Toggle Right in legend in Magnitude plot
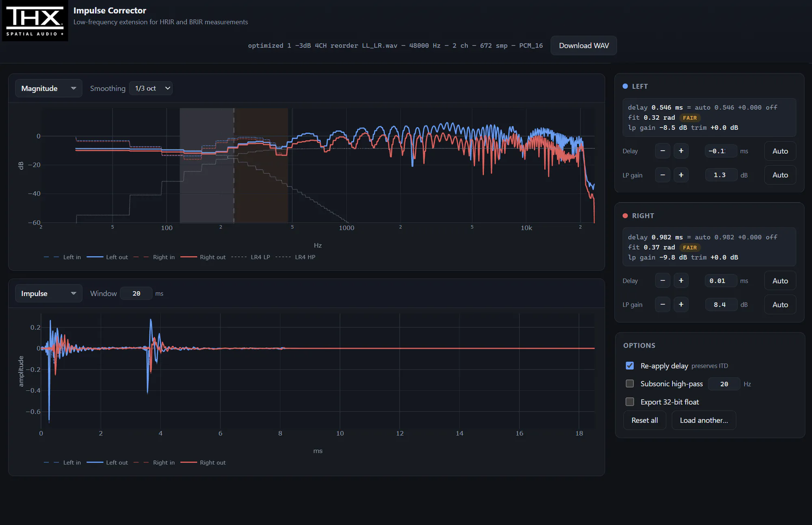 tap(154, 257)
